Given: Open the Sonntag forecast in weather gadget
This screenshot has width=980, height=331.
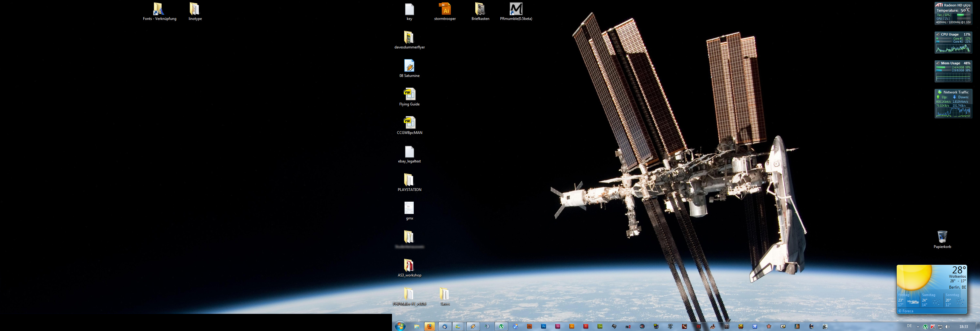Looking at the screenshot, I should 955,300.
